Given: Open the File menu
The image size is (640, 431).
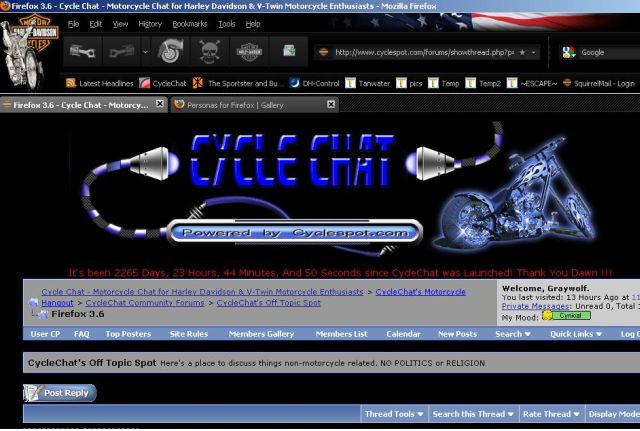Looking at the screenshot, I should [73, 24].
